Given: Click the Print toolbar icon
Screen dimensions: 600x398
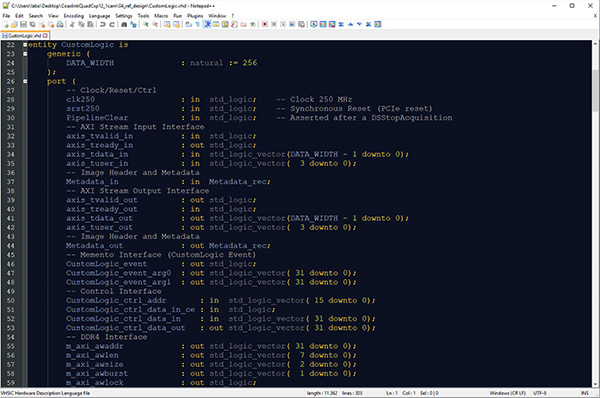Looking at the screenshot, I should pos(60,24).
